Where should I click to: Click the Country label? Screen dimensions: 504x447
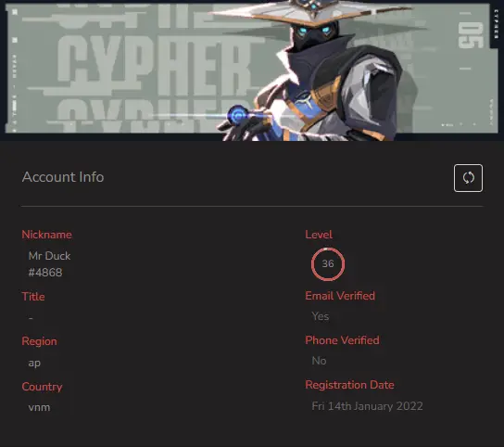tap(42, 387)
